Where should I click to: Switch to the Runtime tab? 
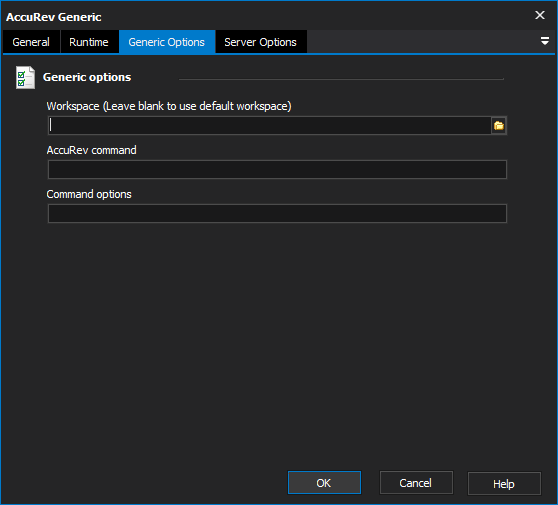89,42
